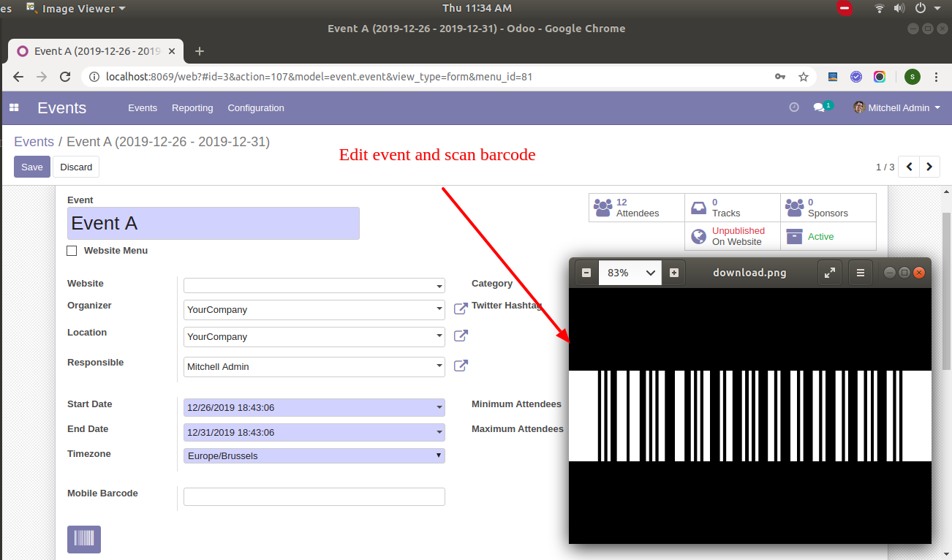
Task: Discard the event changes
Action: pyautogui.click(x=76, y=167)
